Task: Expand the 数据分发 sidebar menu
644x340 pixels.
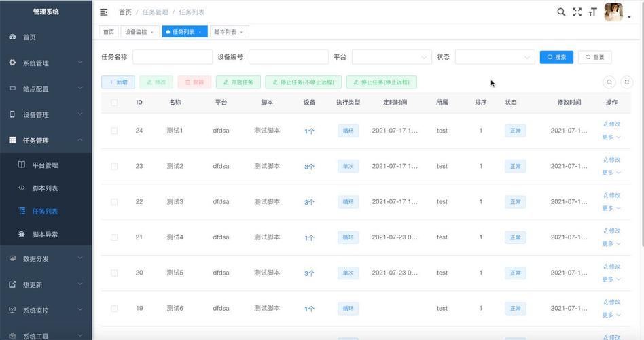Action: 46,258
